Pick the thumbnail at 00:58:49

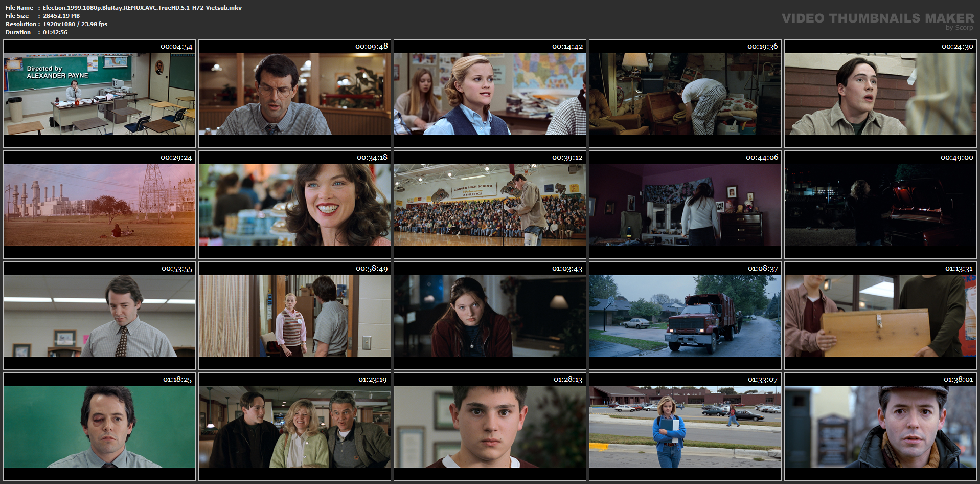[294, 316]
